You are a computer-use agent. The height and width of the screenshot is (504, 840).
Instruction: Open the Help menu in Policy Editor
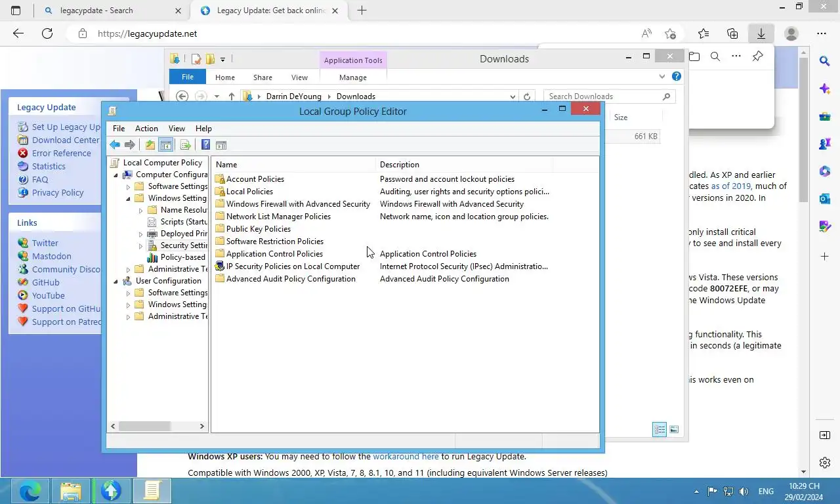[x=203, y=129]
